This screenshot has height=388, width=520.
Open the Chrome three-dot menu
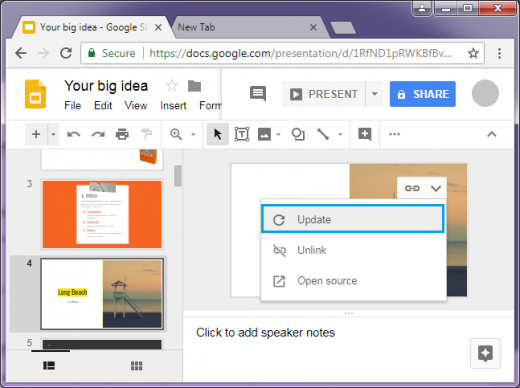pos(499,53)
